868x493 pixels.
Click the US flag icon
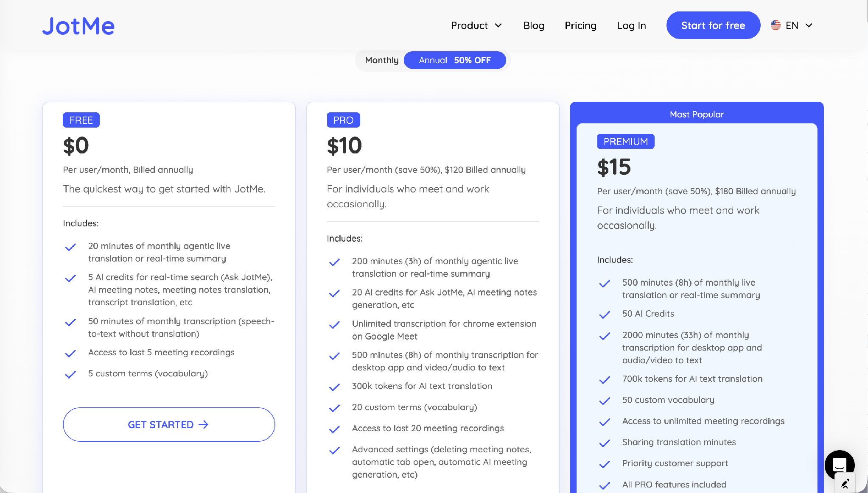point(776,25)
